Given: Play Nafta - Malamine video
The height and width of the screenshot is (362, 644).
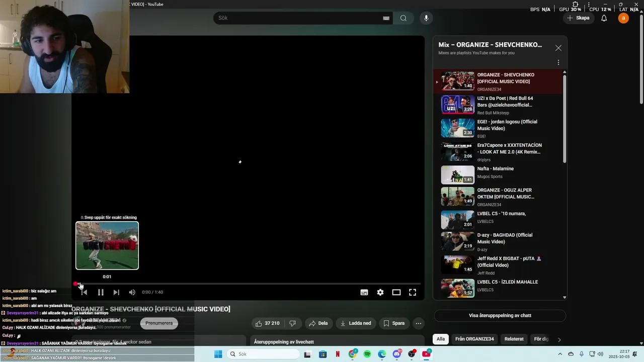Looking at the screenshot, I should 498,174.
